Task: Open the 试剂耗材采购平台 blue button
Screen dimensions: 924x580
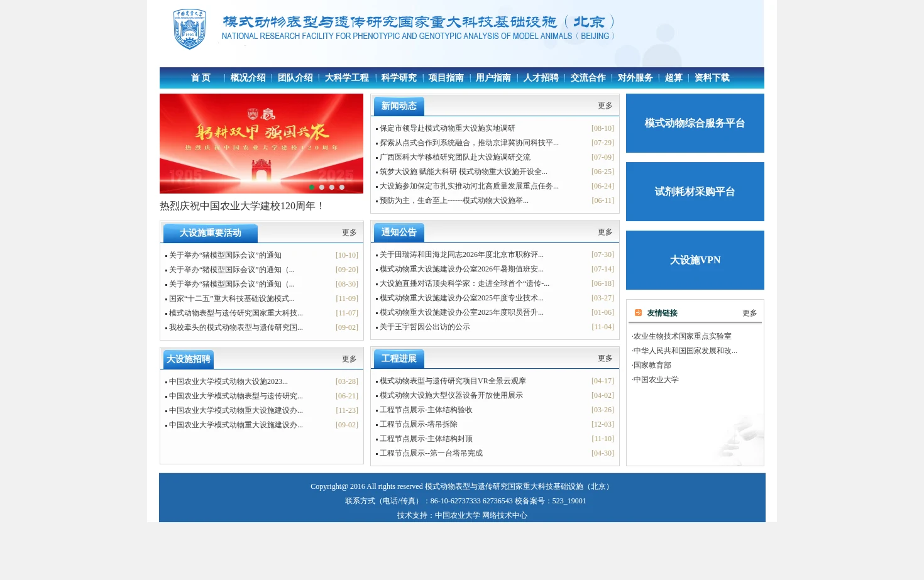Action: click(x=695, y=192)
